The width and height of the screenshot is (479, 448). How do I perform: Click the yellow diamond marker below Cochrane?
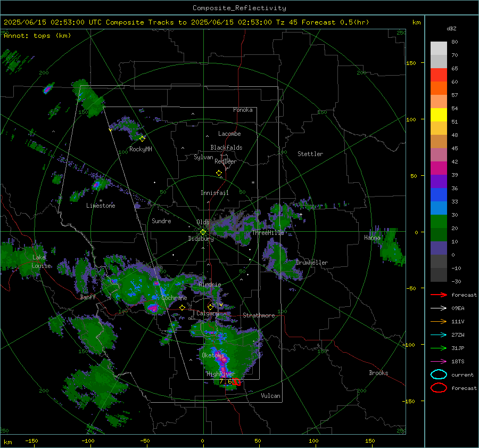click(182, 308)
